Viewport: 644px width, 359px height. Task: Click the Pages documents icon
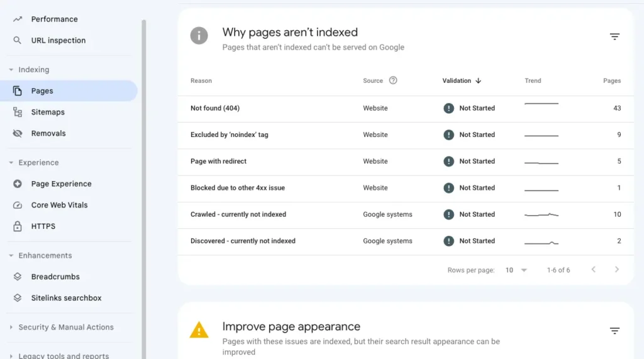pyautogui.click(x=17, y=91)
